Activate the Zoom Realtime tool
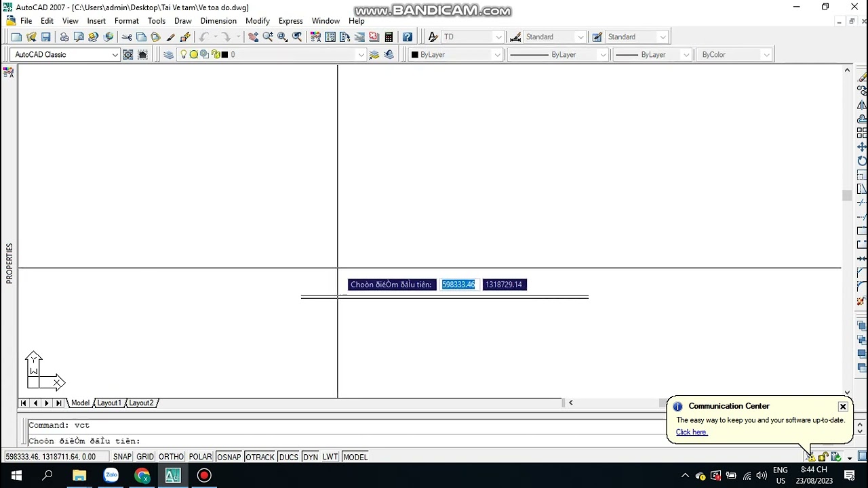Viewport: 868px width, 488px height. 268,37
